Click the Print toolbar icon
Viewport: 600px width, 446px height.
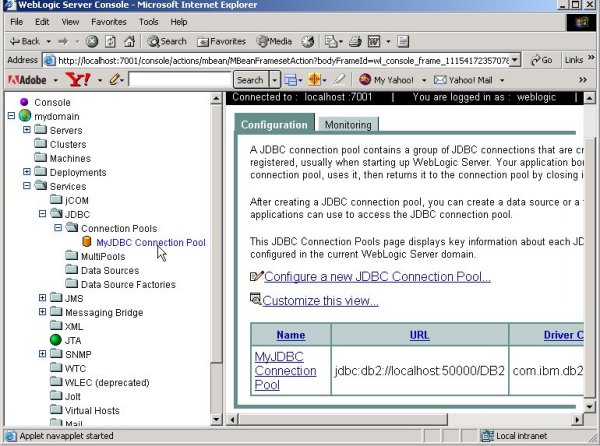coord(355,41)
